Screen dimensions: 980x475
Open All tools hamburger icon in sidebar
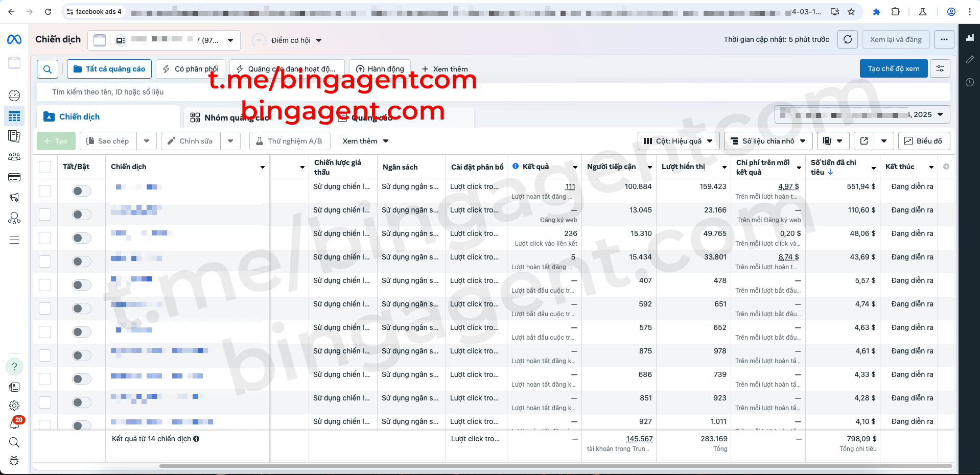click(14, 240)
